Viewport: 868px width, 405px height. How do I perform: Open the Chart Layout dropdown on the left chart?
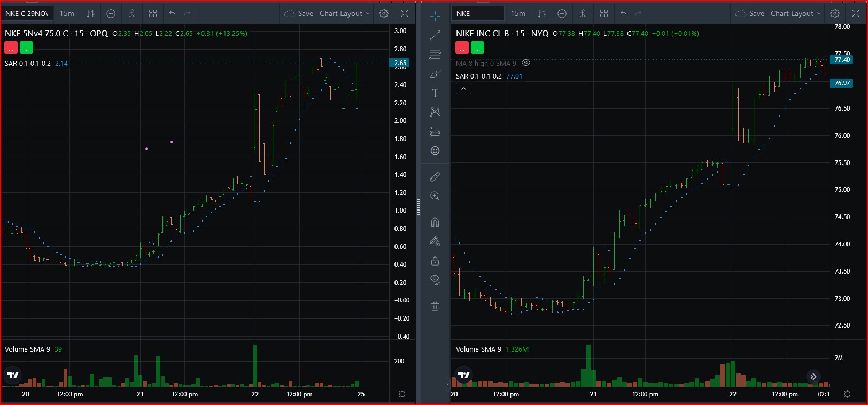[344, 13]
